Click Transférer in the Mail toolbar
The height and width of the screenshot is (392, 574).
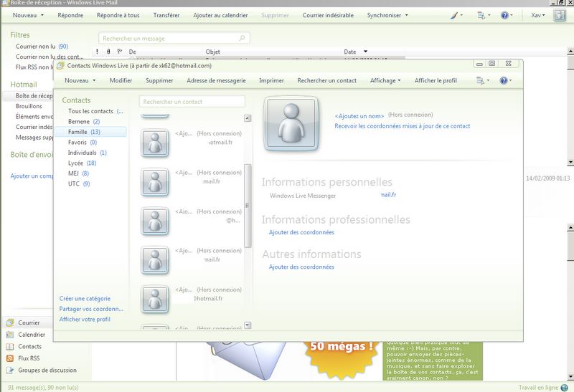pos(166,15)
